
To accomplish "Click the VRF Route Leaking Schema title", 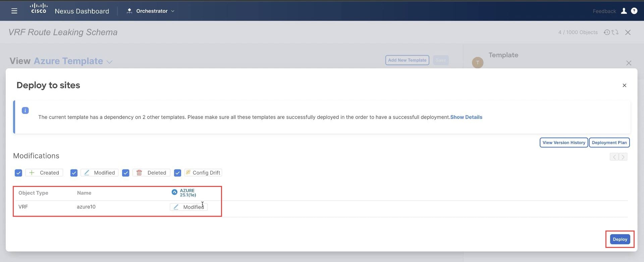I will (63, 32).
